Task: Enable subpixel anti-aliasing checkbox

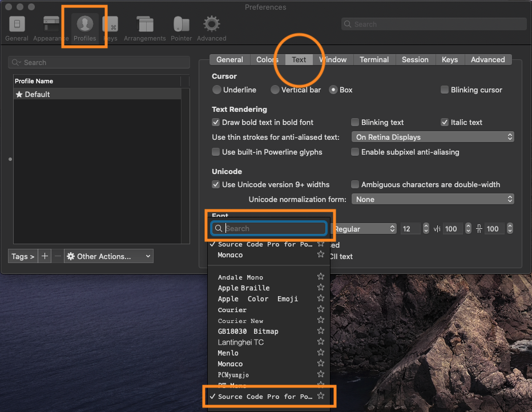Action: tap(355, 152)
